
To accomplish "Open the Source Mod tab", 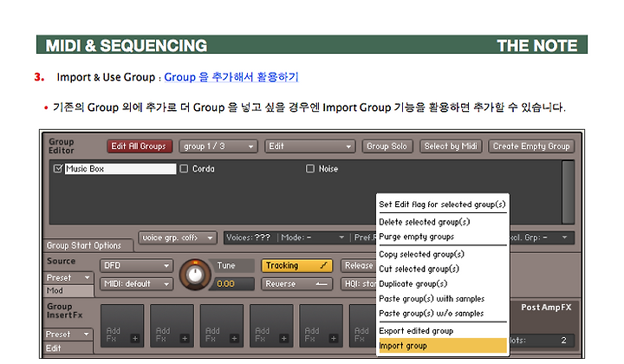I will click(x=68, y=291).
